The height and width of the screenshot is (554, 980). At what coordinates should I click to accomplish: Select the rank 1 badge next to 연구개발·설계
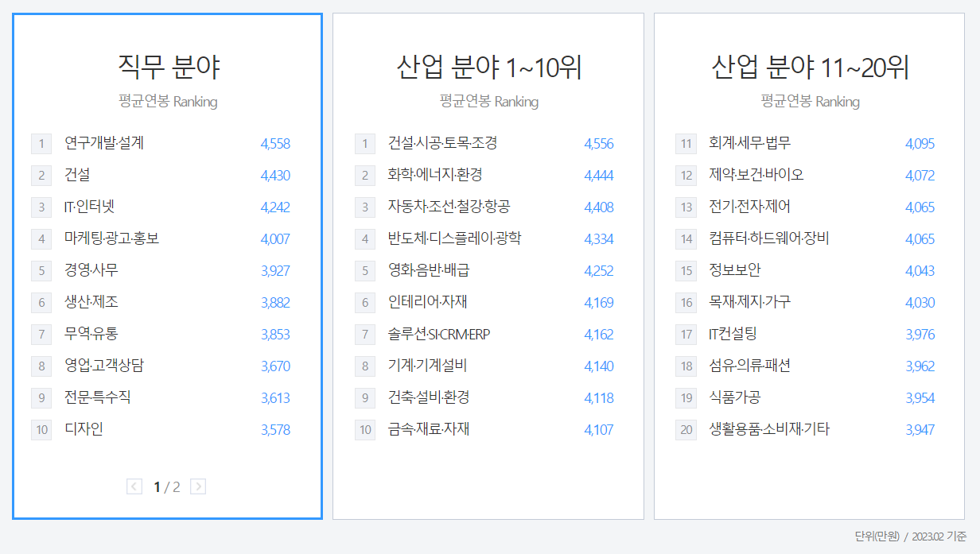pyautogui.click(x=41, y=143)
